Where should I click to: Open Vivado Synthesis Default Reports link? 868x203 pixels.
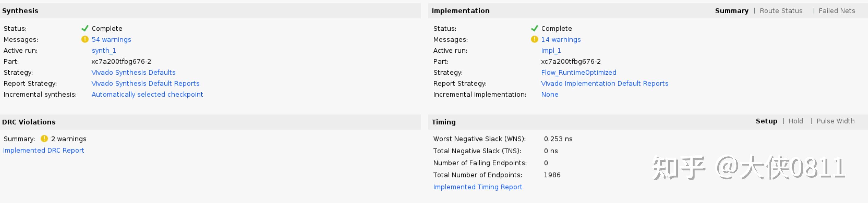pos(145,83)
